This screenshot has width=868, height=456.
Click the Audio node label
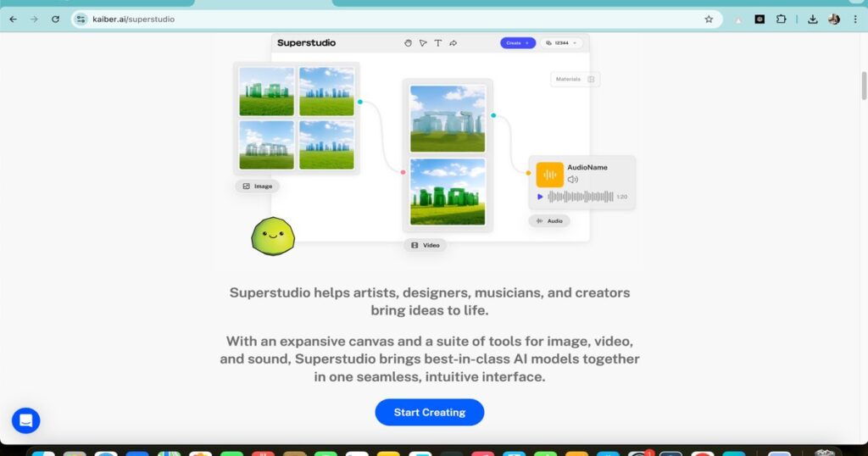[549, 221]
